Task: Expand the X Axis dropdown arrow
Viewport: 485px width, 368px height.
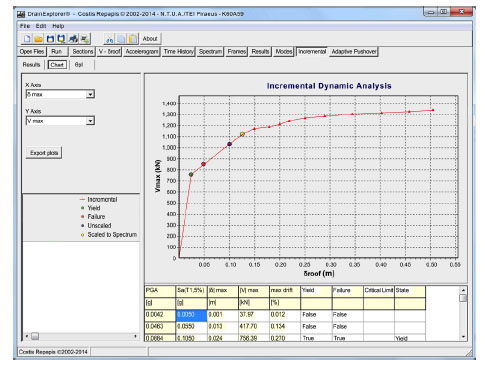Action: pos(90,94)
